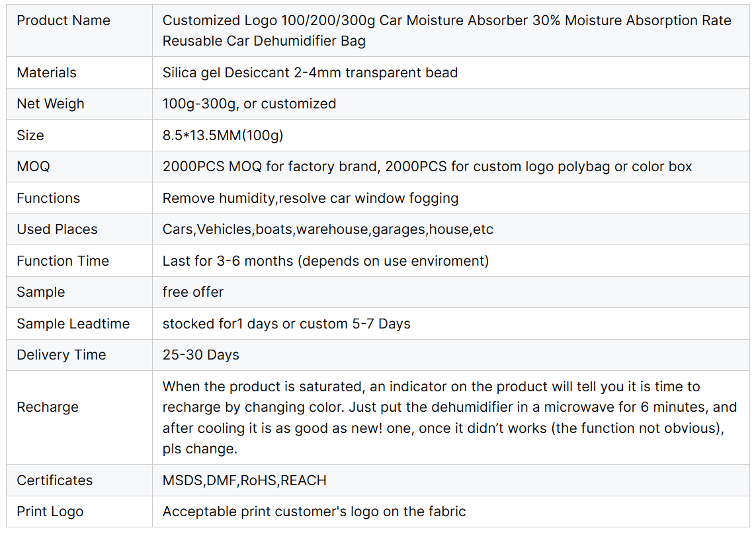Screen dimensions: 756x536
Task: Click the Last for 3-6 months text
Action: point(325,261)
